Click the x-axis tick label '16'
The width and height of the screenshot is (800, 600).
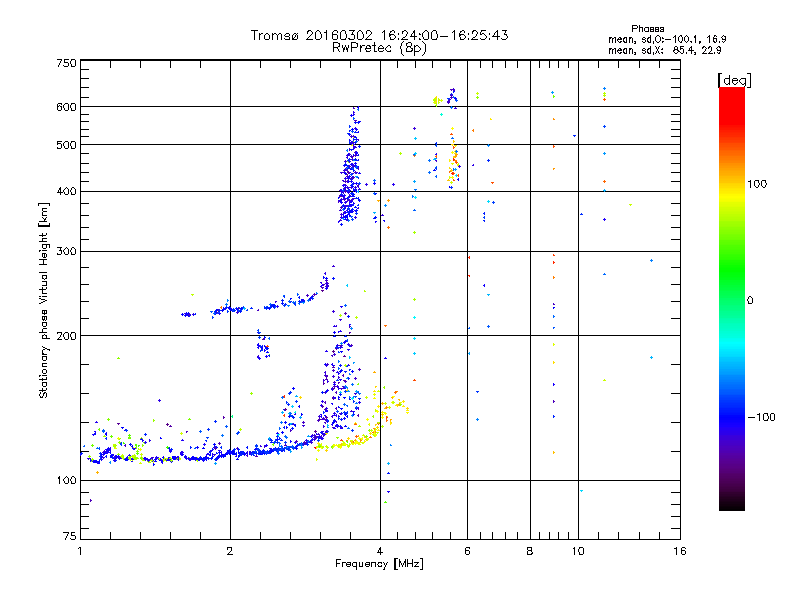click(x=680, y=551)
